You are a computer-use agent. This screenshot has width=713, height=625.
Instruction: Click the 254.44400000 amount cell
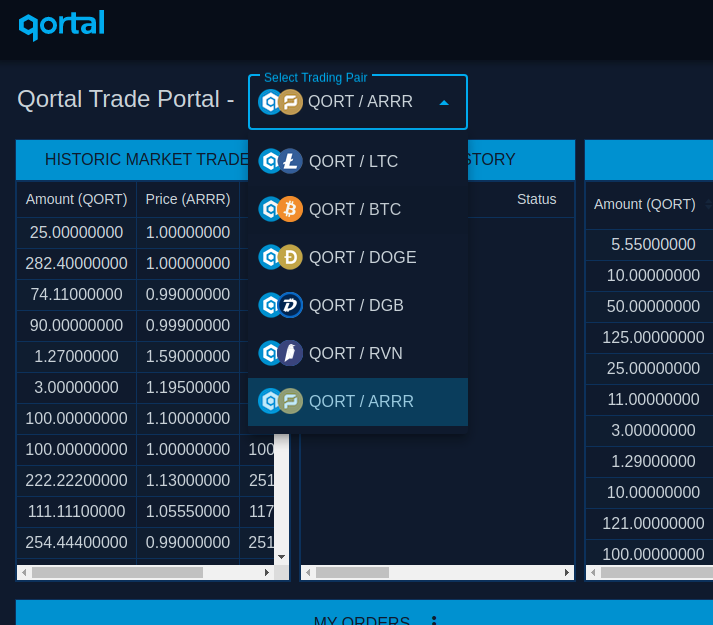(76, 542)
